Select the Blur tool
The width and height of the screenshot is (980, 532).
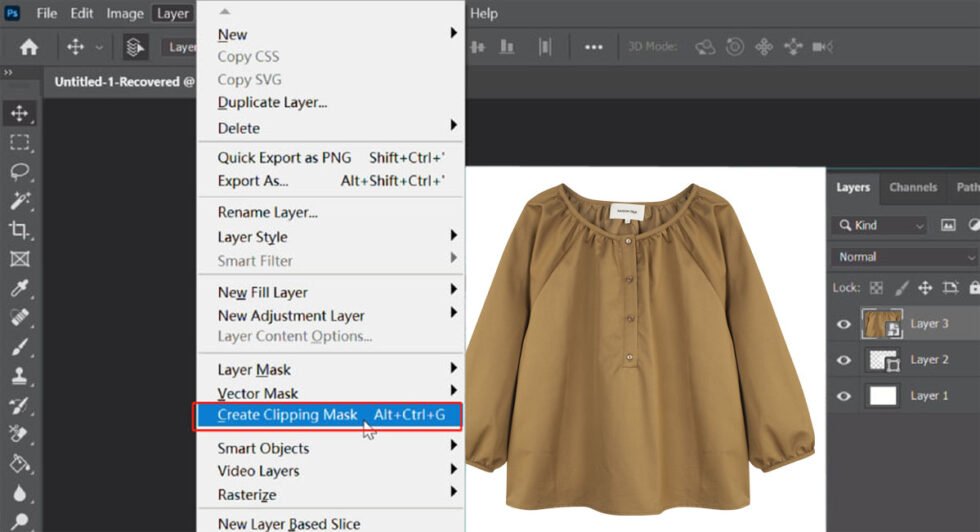[x=19, y=493]
